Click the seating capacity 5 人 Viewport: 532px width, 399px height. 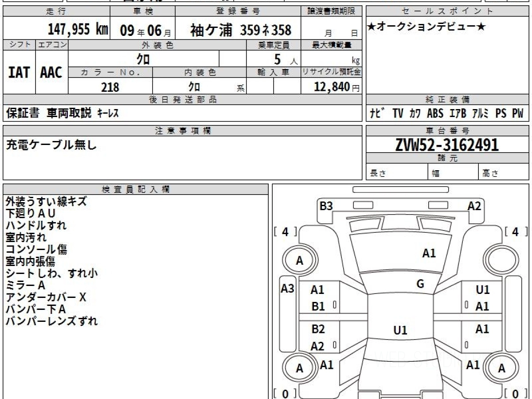pos(286,59)
